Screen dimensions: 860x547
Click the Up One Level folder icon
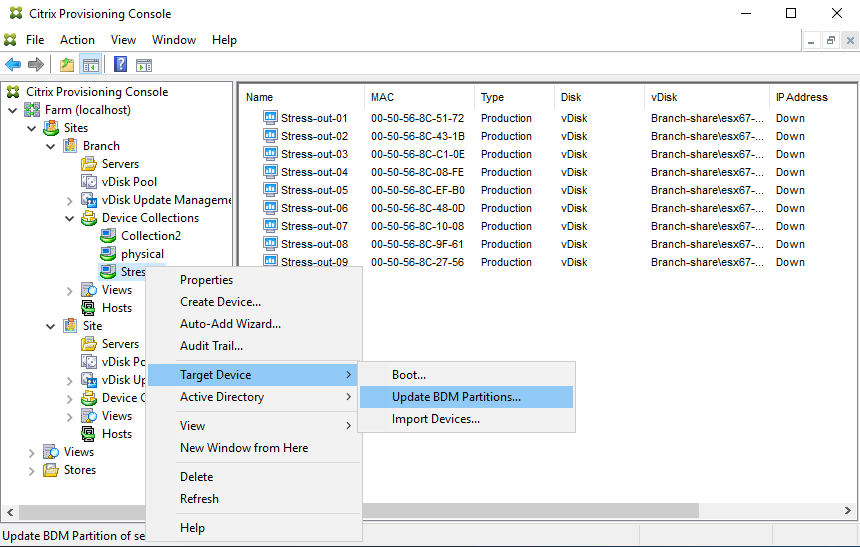tap(67, 65)
